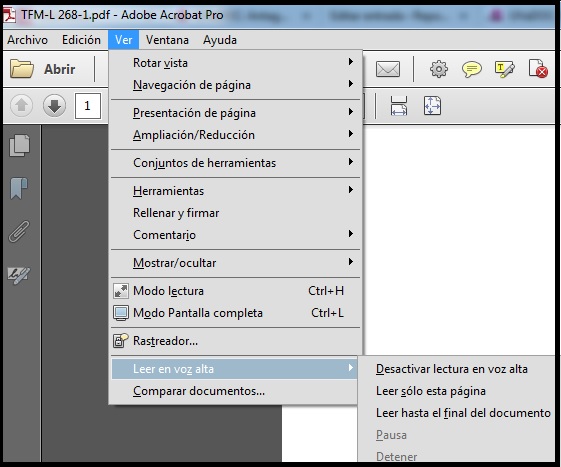
Task: Go to next page with down arrow
Action: click(54, 106)
